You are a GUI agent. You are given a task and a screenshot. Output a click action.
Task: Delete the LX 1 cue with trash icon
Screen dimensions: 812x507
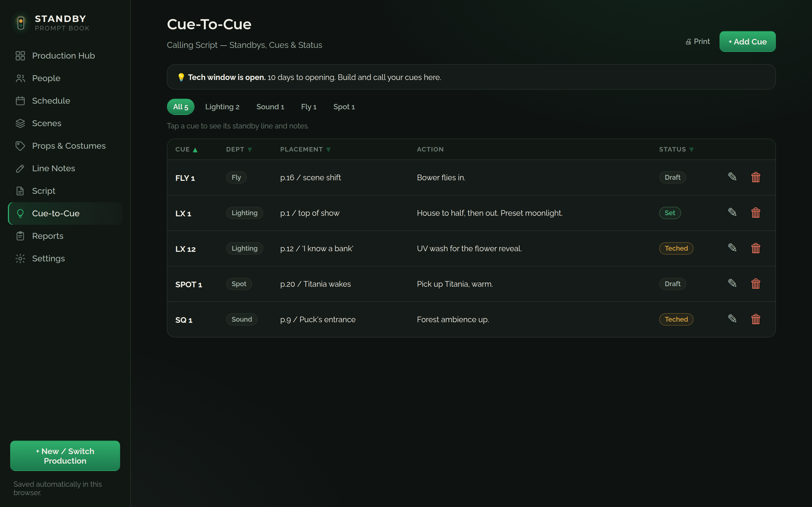pyautogui.click(x=756, y=213)
